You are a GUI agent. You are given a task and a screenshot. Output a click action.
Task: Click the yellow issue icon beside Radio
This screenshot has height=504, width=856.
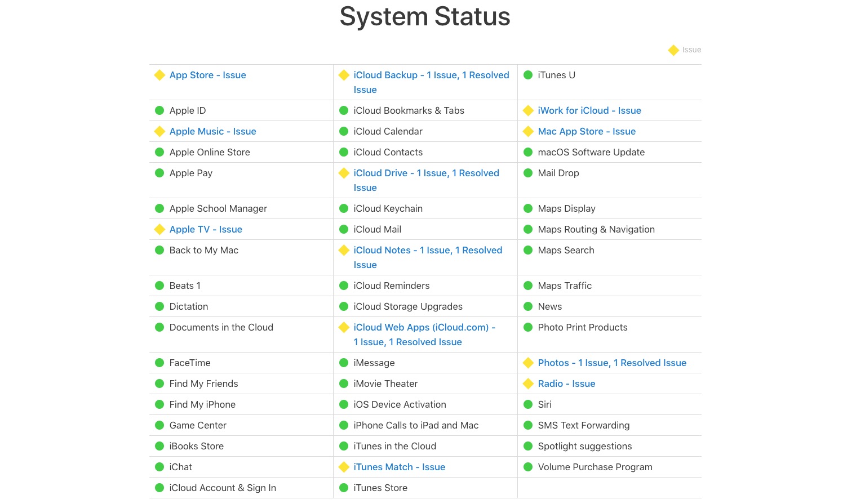[528, 383]
